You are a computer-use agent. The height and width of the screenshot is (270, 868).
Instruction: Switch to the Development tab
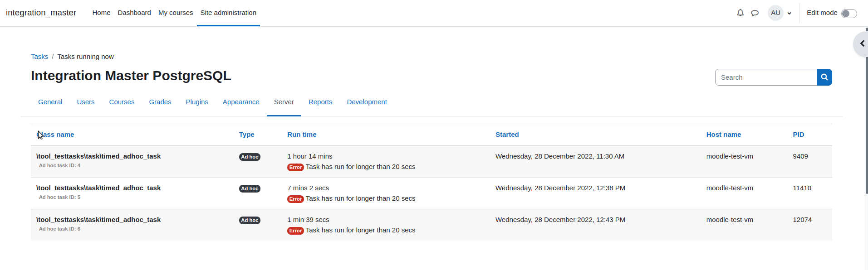pos(367,102)
